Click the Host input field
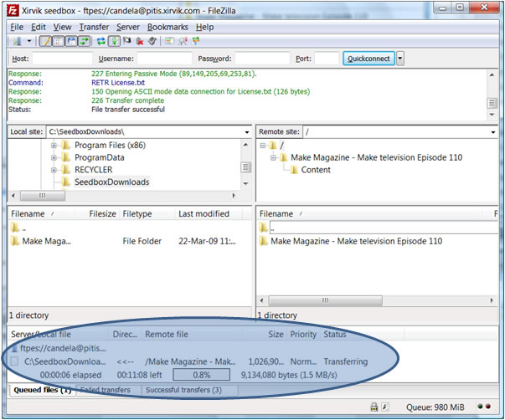This screenshot has height=420, width=505. (62, 59)
